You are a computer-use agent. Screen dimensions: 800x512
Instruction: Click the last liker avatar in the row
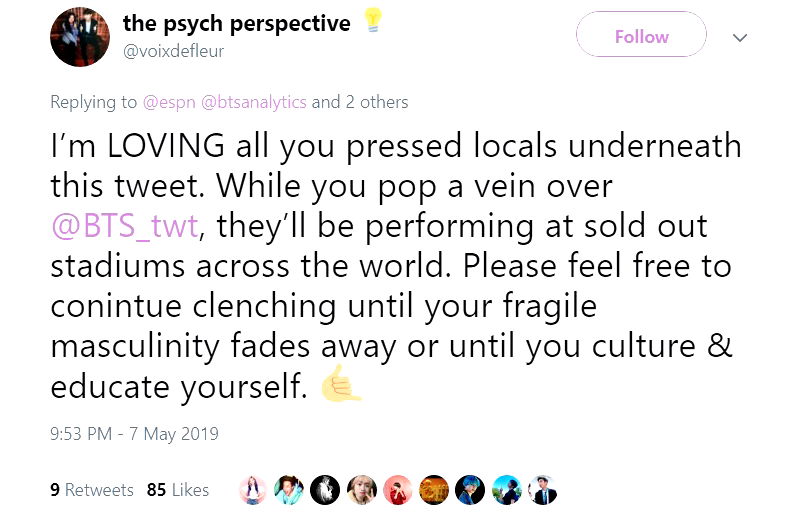click(x=541, y=490)
